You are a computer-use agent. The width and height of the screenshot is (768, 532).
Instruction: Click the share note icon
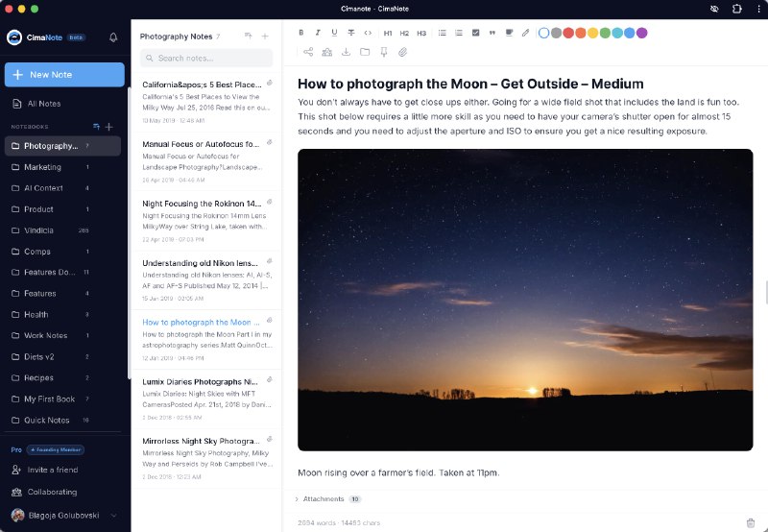(308, 52)
